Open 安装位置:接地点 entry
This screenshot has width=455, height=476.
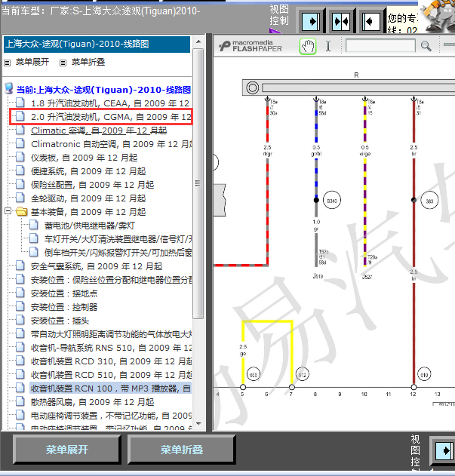64,293
